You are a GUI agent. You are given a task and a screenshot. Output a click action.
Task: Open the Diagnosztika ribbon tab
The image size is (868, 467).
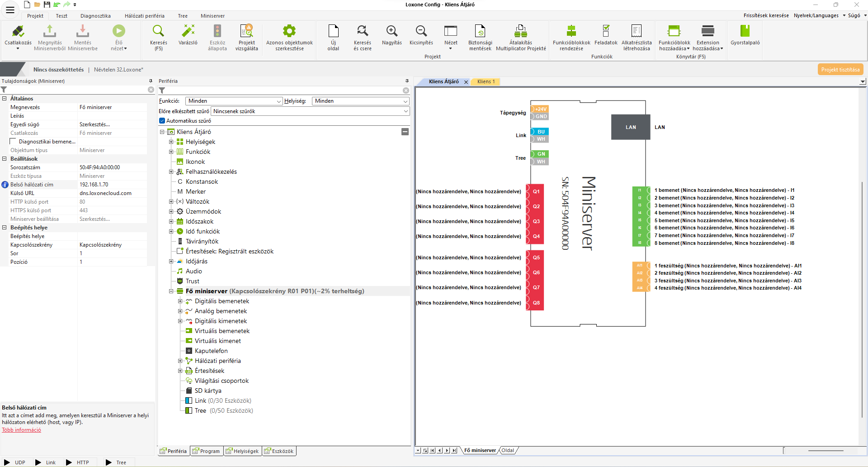point(95,16)
